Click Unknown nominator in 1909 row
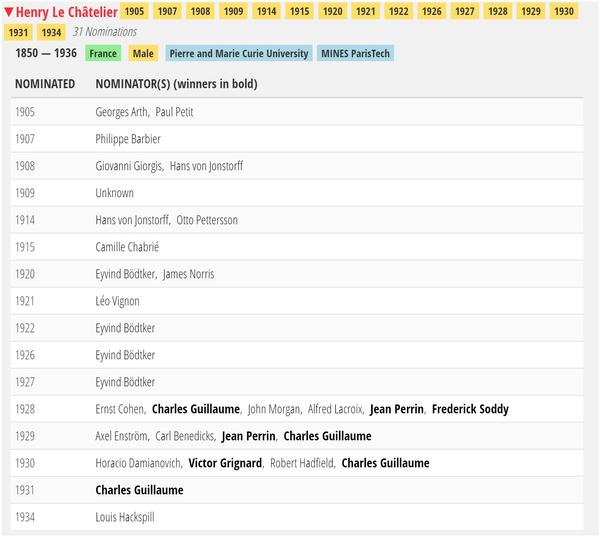600x537 pixels. click(x=114, y=193)
